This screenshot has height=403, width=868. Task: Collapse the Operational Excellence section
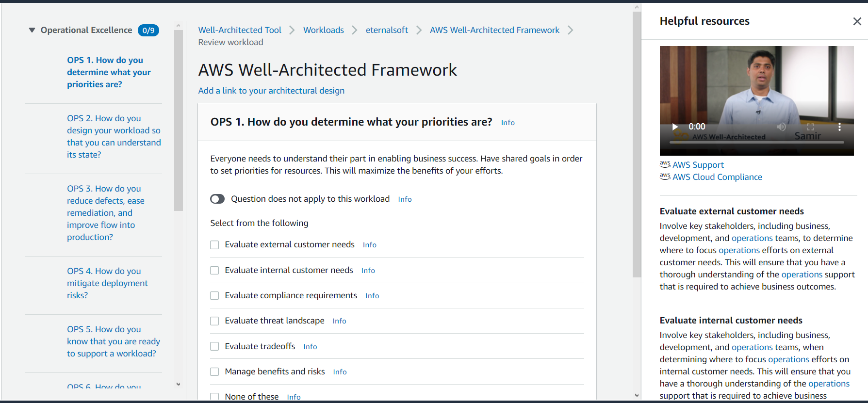[32, 30]
